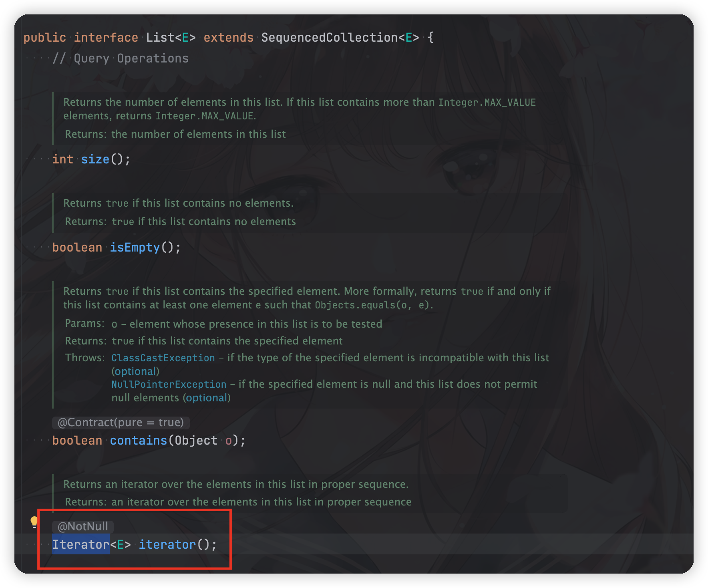Click the boolean keyword before contains
This screenshot has width=708, height=588.
coord(77,440)
